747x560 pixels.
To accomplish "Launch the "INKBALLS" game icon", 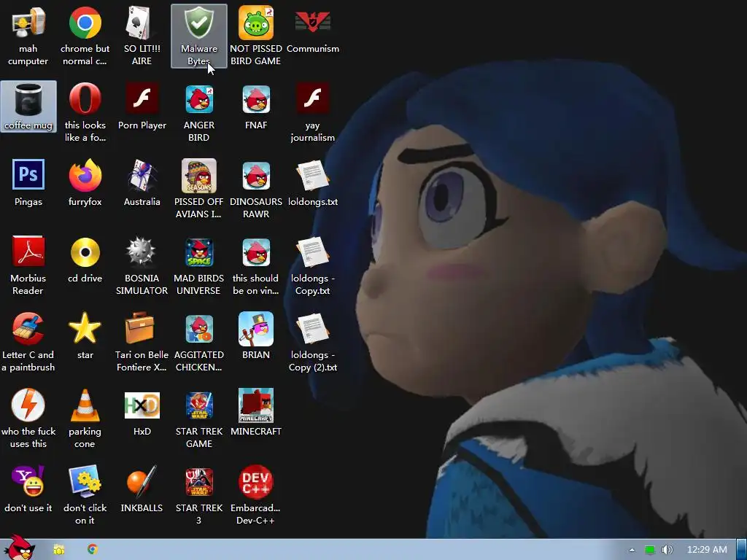I will click(142, 489).
